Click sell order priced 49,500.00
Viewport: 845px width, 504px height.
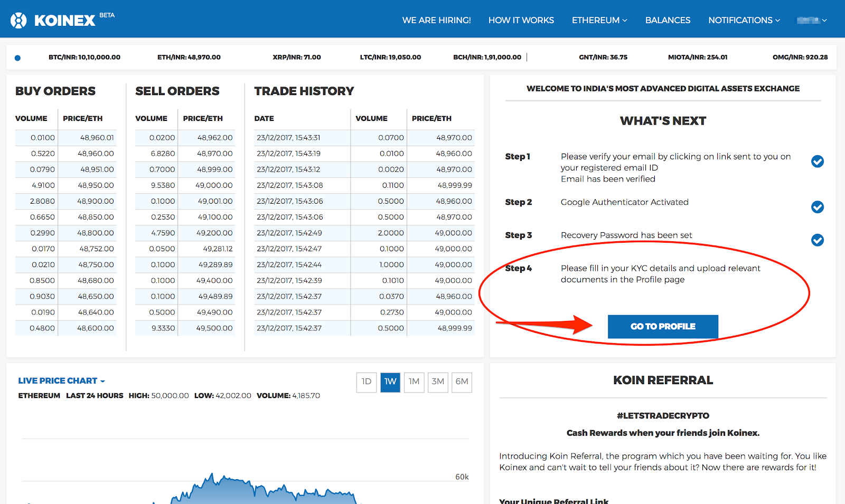click(214, 328)
